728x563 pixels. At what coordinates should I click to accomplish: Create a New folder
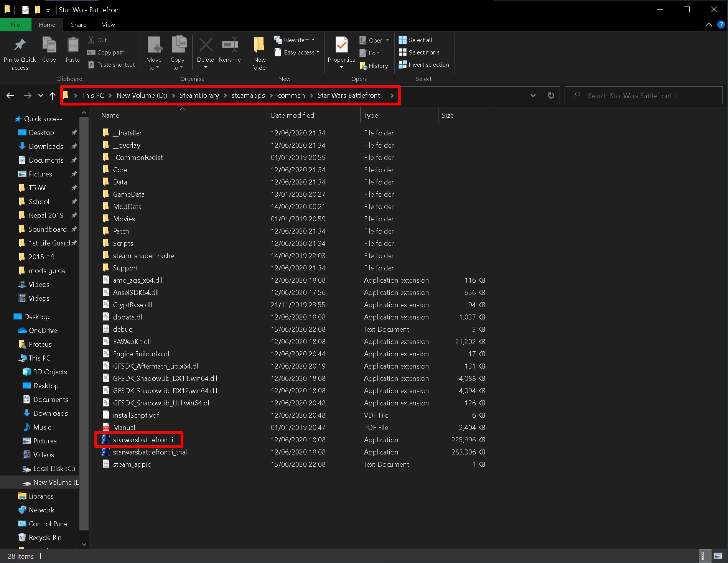260,53
